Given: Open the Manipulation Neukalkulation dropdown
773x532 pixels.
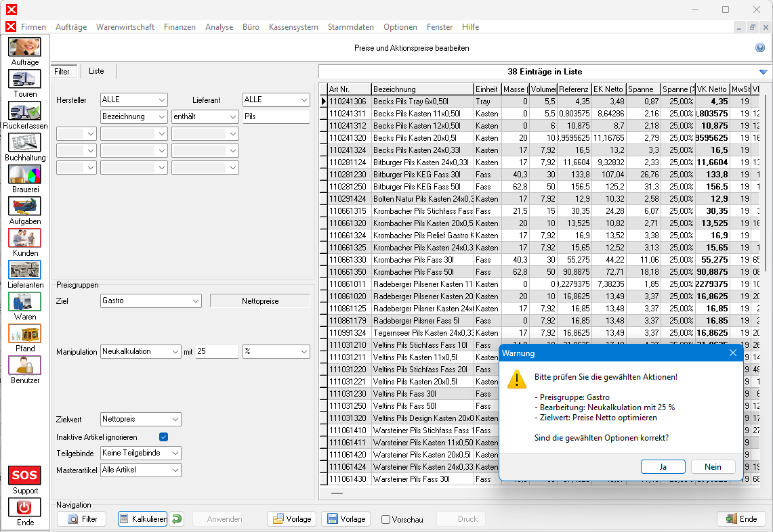Looking at the screenshot, I should click(140, 352).
